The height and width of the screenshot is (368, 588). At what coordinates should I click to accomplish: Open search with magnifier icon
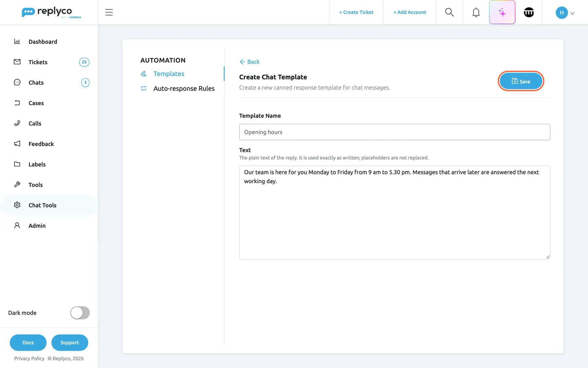coord(449,12)
